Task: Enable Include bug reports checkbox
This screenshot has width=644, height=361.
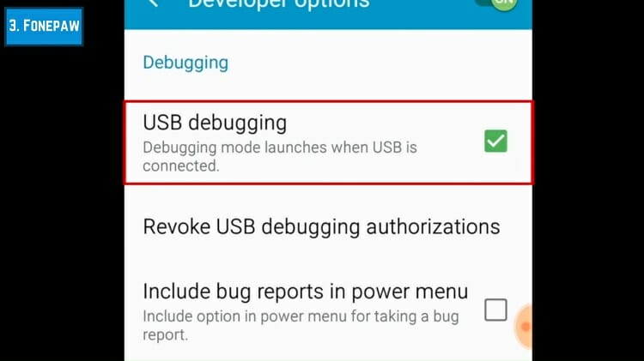Action: [495, 310]
